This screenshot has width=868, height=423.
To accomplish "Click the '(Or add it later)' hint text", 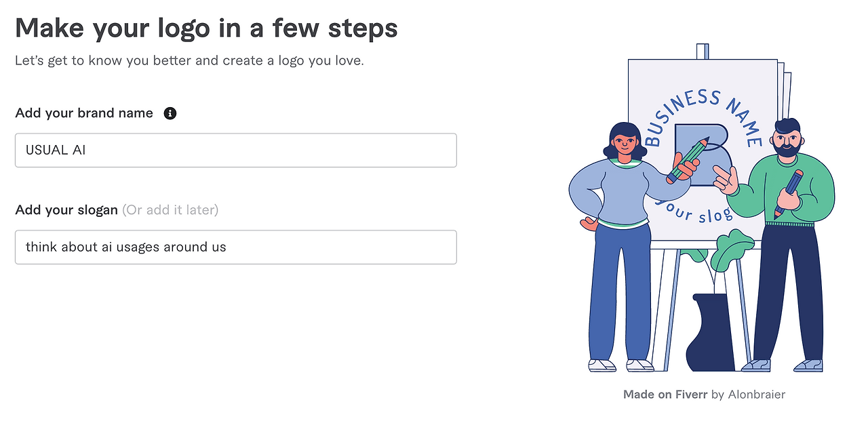I will pyautogui.click(x=170, y=210).
